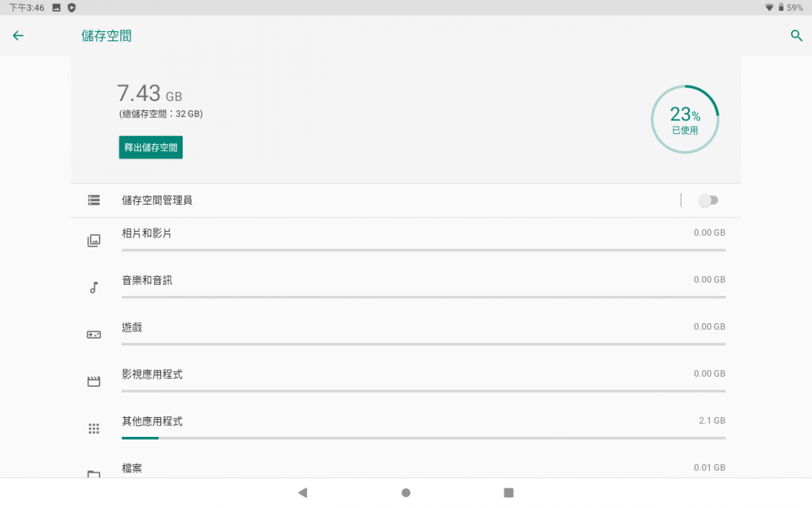Image resolution: width=812 pixels, height=508 pixels.
Task: Click the 23% used circular indicator
Action: 685,120
